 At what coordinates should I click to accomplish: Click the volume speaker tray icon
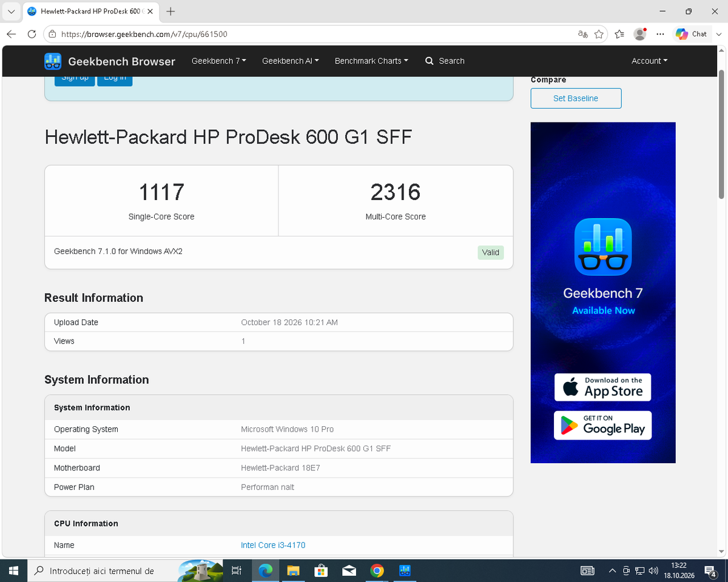(x=653, y=570)
